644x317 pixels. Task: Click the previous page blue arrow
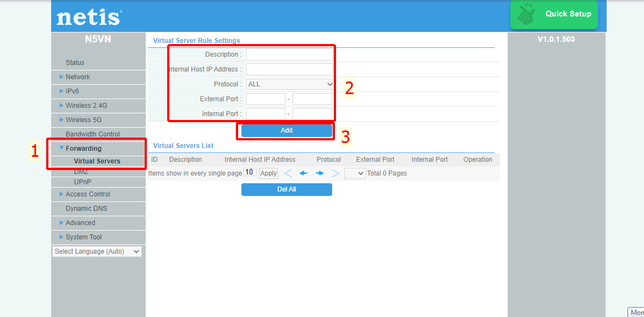click(303, 173)
